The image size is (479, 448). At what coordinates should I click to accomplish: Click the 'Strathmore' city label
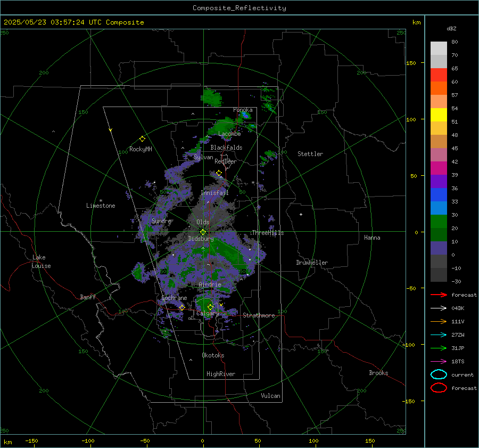(259, 315)
